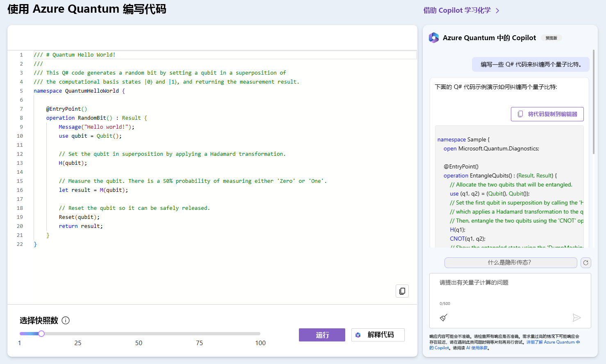The width and height of the screenshot is (606, 364).
Task: Set the snapshot slider at the 100 mark
Action: (x=260, y=334)
